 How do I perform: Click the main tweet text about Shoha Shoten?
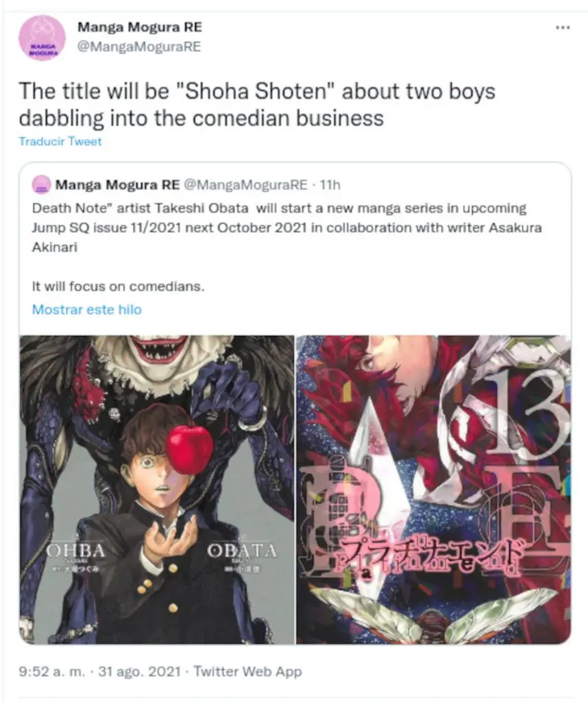(x=257, y=104)
